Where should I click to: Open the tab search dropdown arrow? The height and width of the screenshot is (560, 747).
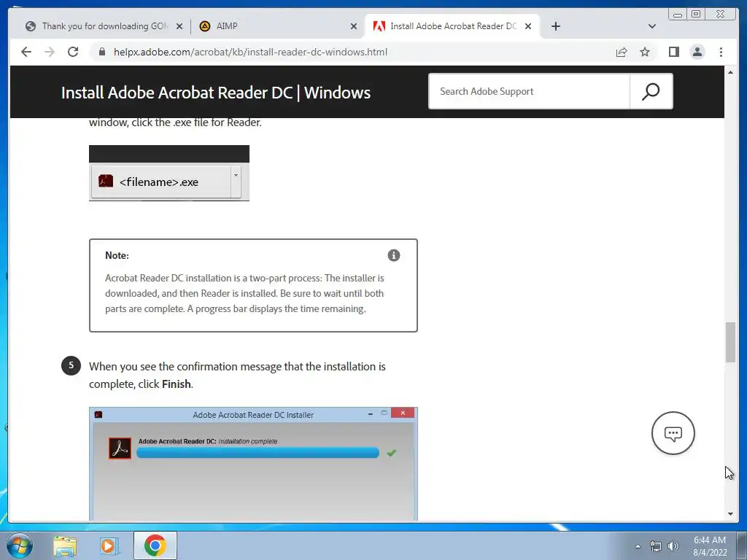pos(651,26)
